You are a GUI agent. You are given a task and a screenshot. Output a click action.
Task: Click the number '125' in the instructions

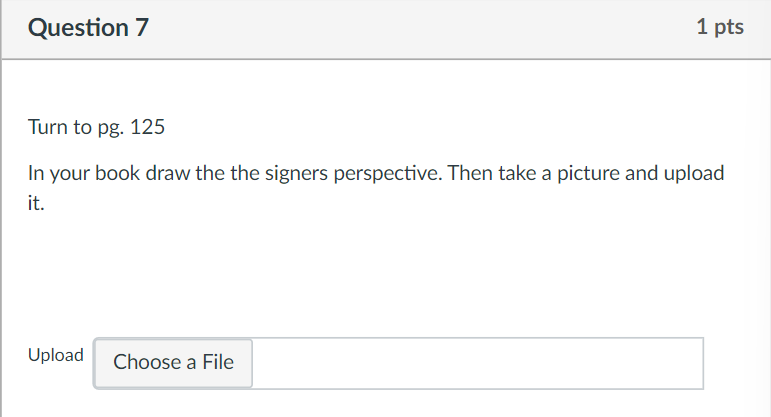click(148, 129)
